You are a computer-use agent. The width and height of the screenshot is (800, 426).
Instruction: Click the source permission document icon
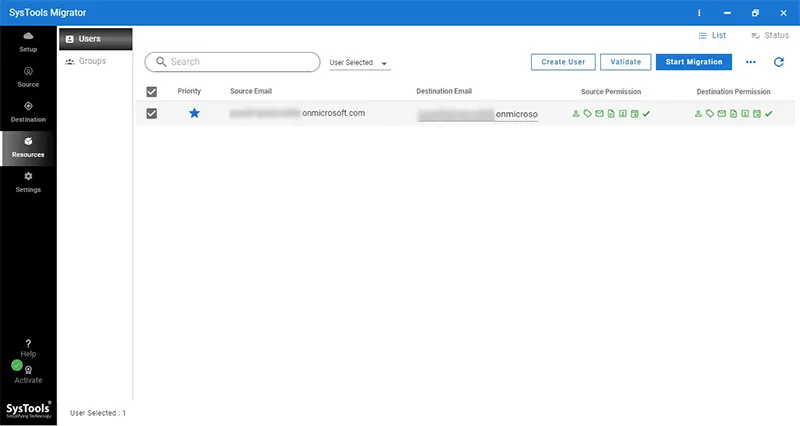tap(611, 113)
